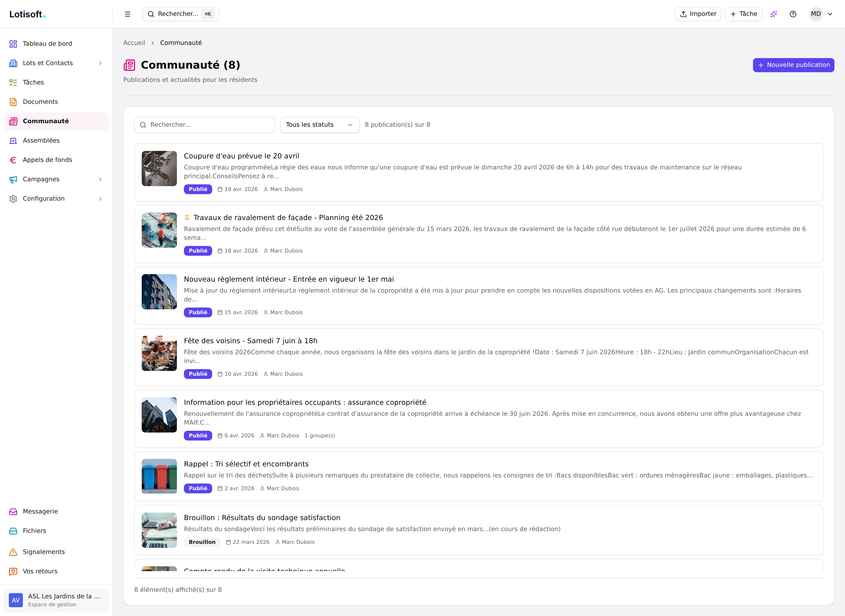Viewport: 845px width, 616px height.
Task: Click the '18 avr. 2026' date
Action: [241, 251]
